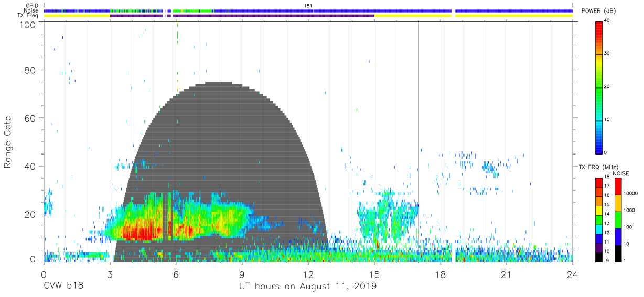Click the 6 tick on UT hours axis
This screenshot has height=297, width=644.
pyautogui.click(x=176, y=274)
